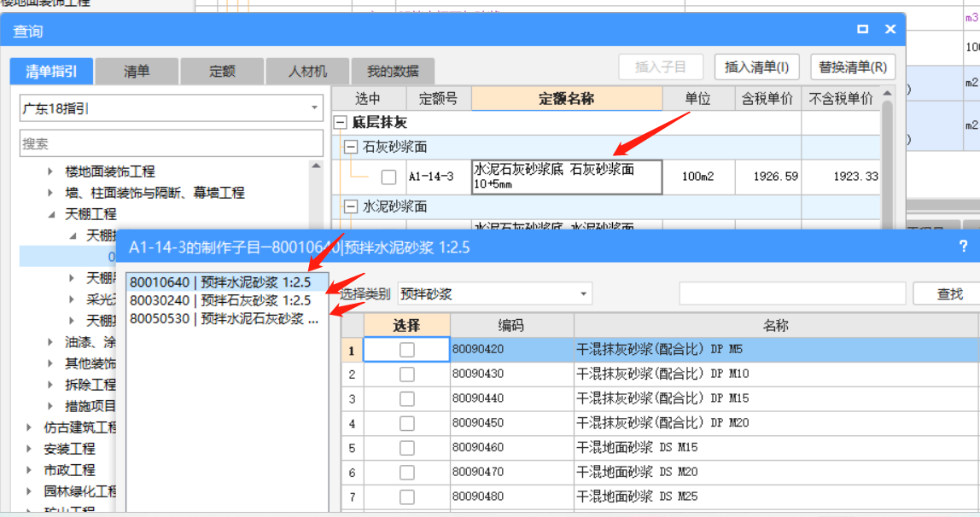Click the 80090440 code cell
This screenshot has width=980, height=517.
(x=511, y=398)
